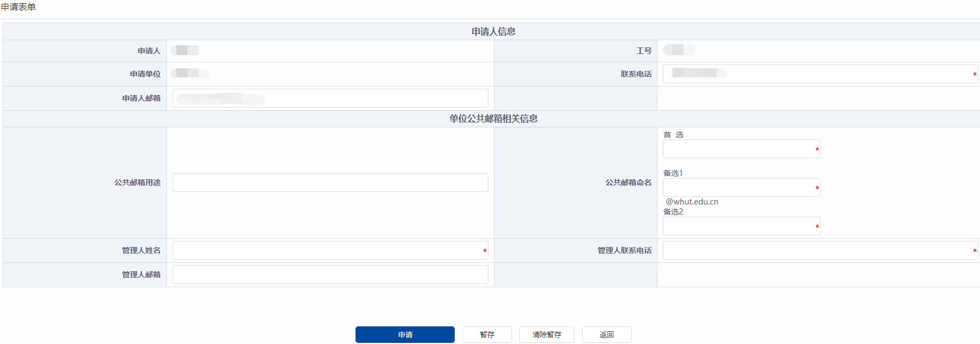Image resolution: width=980 pixels, height=344 pixels.
Task: Click the @whut.edu.cn domain suffix text
Action: tap(692, 202)
